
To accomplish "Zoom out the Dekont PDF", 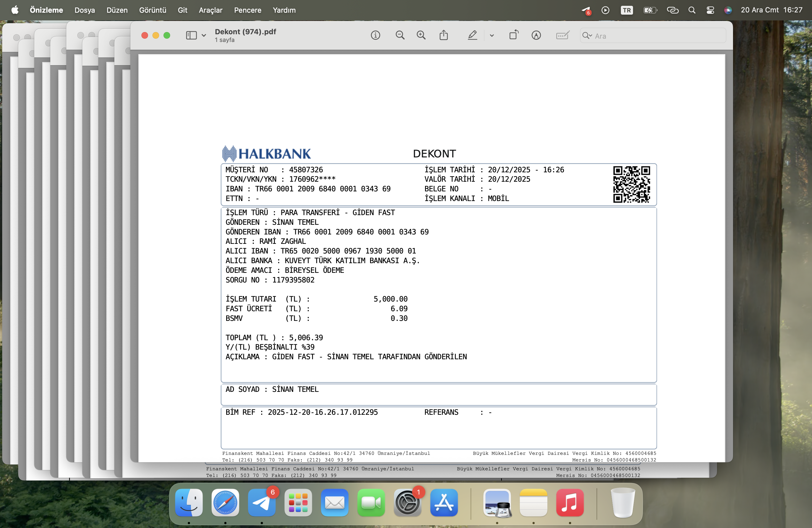I will point(400,35).
